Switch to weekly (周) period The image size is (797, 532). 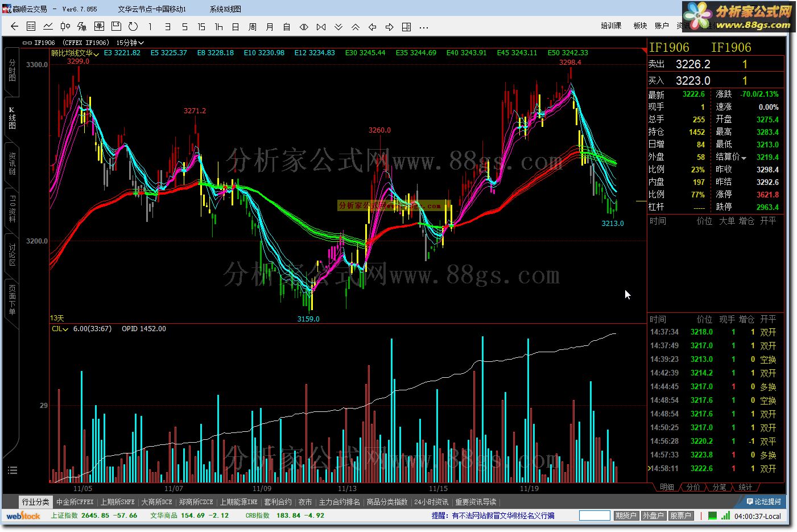point(253,27)
